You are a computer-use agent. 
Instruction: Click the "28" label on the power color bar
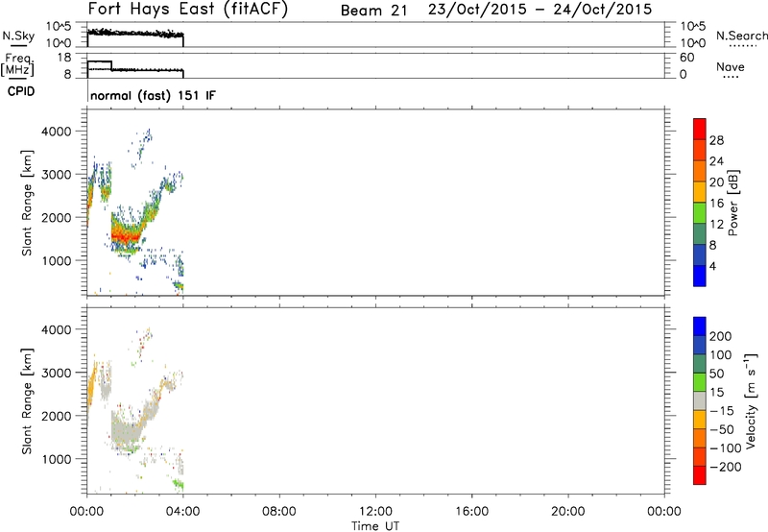coord(716,140)
